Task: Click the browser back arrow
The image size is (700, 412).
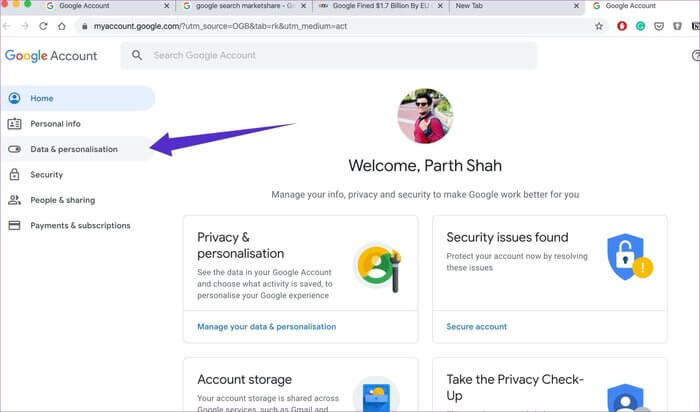Action: tap(6, 26)
